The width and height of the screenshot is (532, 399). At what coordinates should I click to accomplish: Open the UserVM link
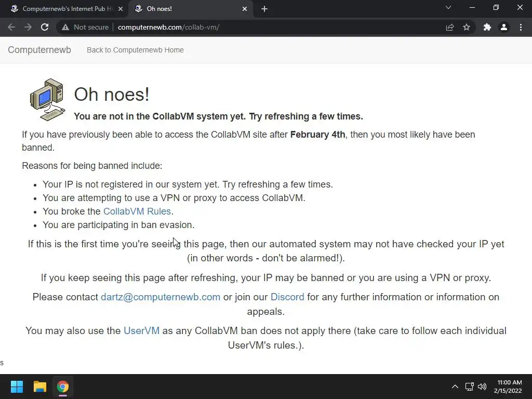click(141, 330)
